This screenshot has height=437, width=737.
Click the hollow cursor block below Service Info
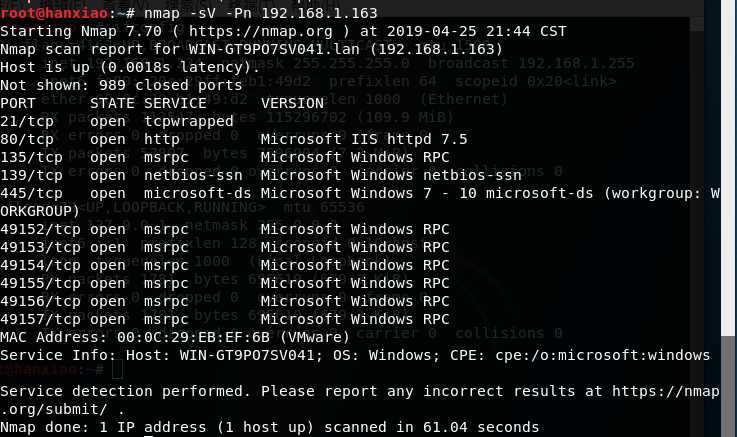(118, 370)
